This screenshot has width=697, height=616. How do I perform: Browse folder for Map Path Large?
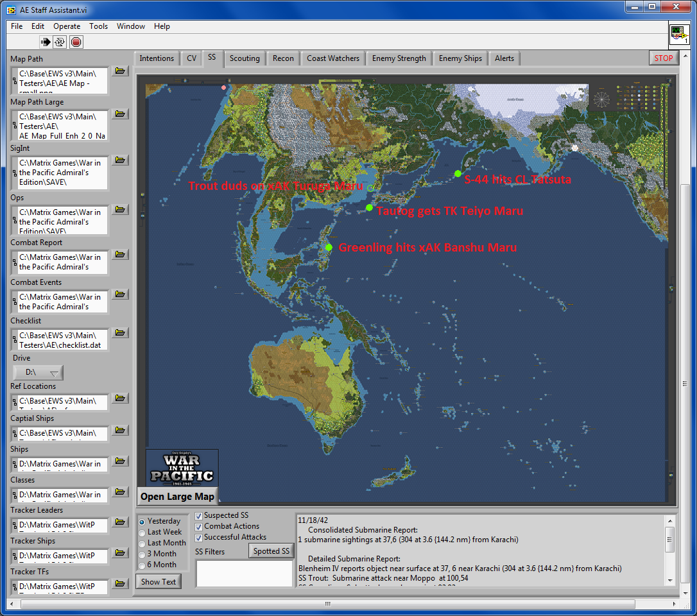(x=120, y=114)
